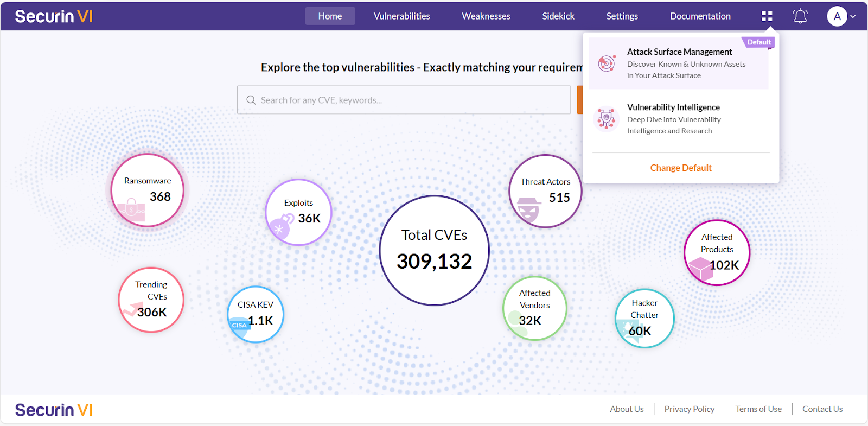The image size is (868, 426).
Task: Click the search magnifier icon
Action: (x=251, y=100)
